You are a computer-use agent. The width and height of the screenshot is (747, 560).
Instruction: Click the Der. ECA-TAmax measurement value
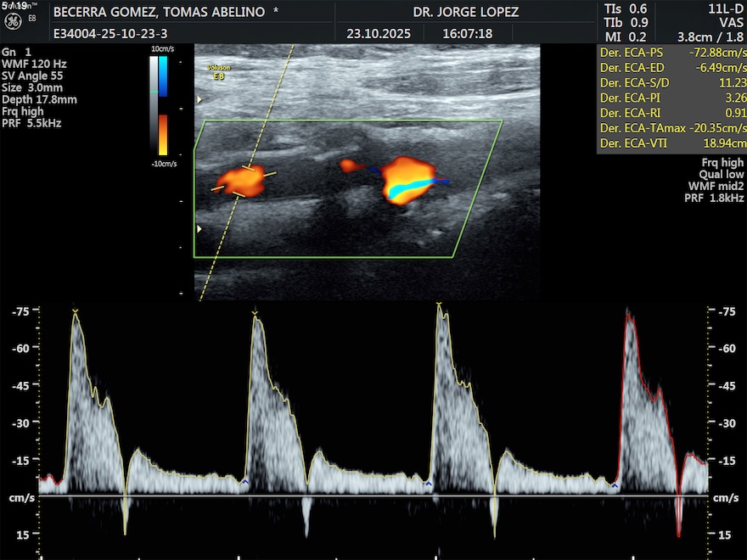pos(714,129)
